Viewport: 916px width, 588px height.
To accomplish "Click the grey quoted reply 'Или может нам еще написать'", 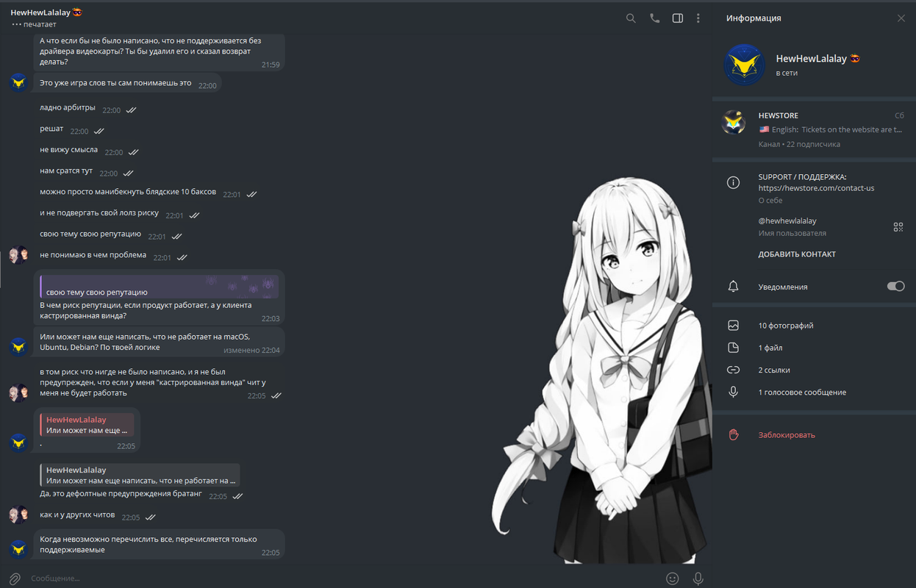I will click(140, 475).
